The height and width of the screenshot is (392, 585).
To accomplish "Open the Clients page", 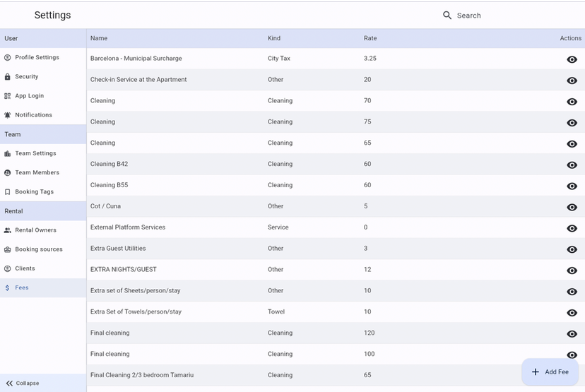I will (x=43, y=268).
